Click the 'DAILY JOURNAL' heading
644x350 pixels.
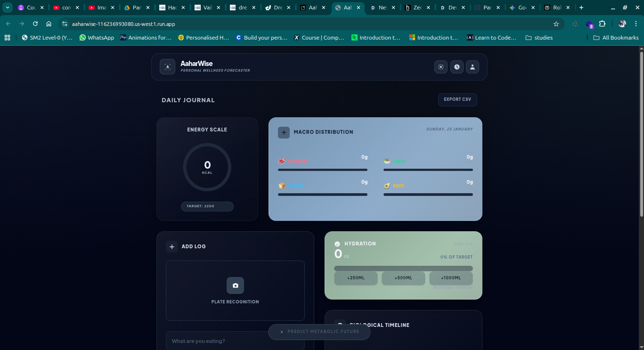click(188, 100)
